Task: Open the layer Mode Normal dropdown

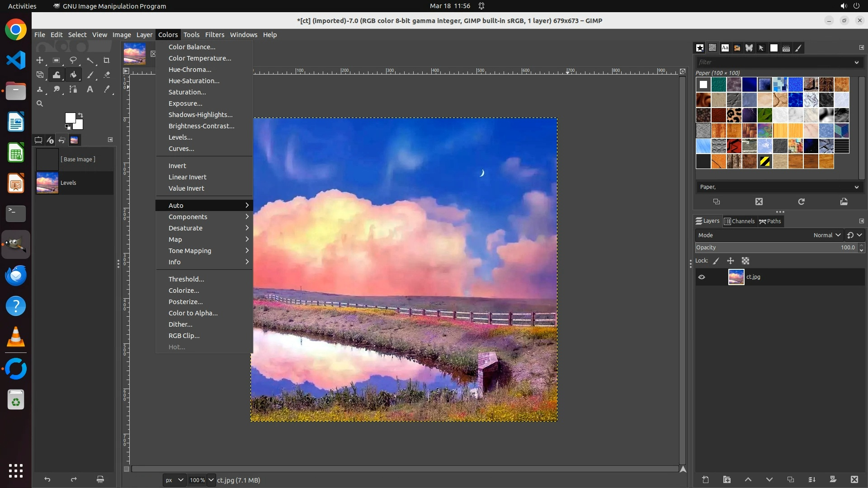Action: tap(826, 235)
